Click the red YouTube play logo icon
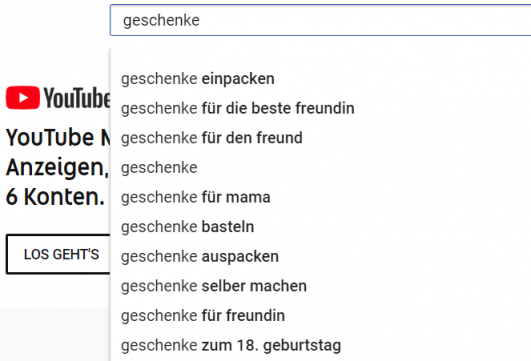 click(x=23, y=98)
